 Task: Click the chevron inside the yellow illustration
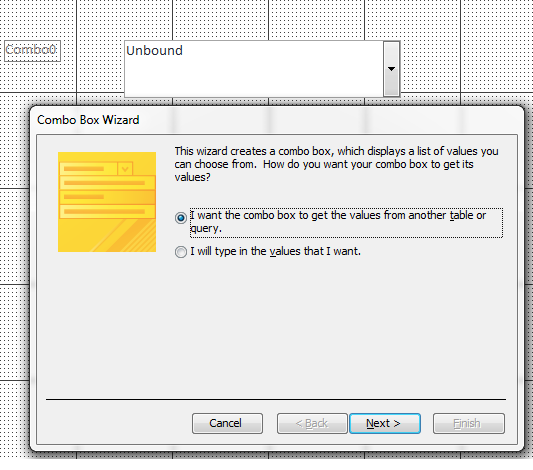pos(125,169)
